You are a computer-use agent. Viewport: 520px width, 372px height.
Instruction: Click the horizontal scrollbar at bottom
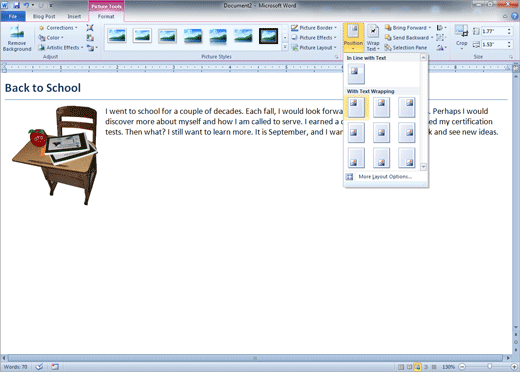click(255, 358)
